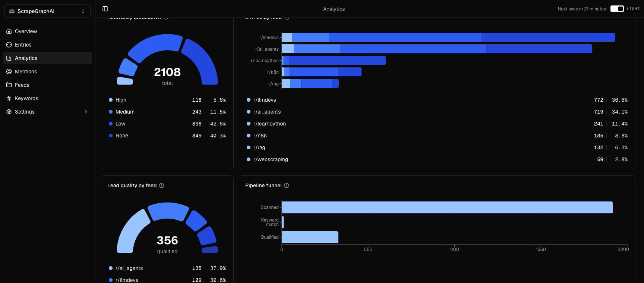Click the High relevancy legend dot
Screen dimensions: 644x283
(x=111, y=100)
